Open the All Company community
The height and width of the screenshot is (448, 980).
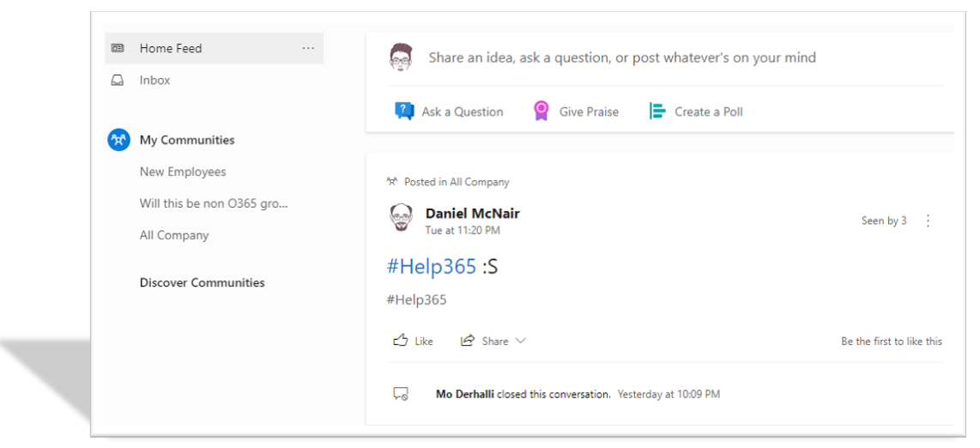pos(174,235)
